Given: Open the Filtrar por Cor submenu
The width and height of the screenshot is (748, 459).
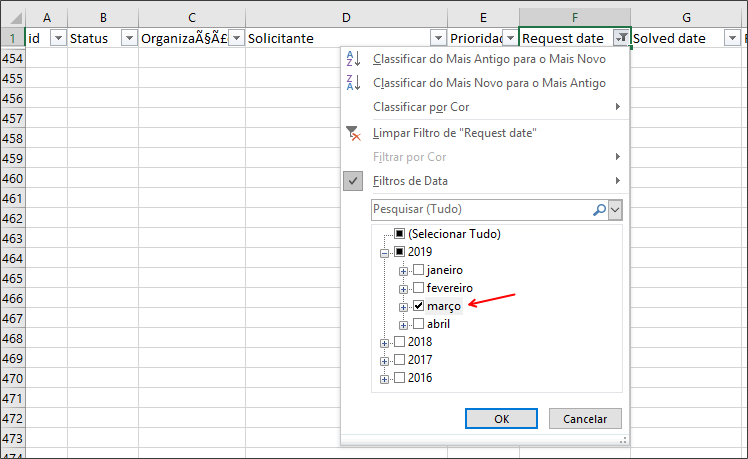Looking at the screenshot, I should coord(485,157).
